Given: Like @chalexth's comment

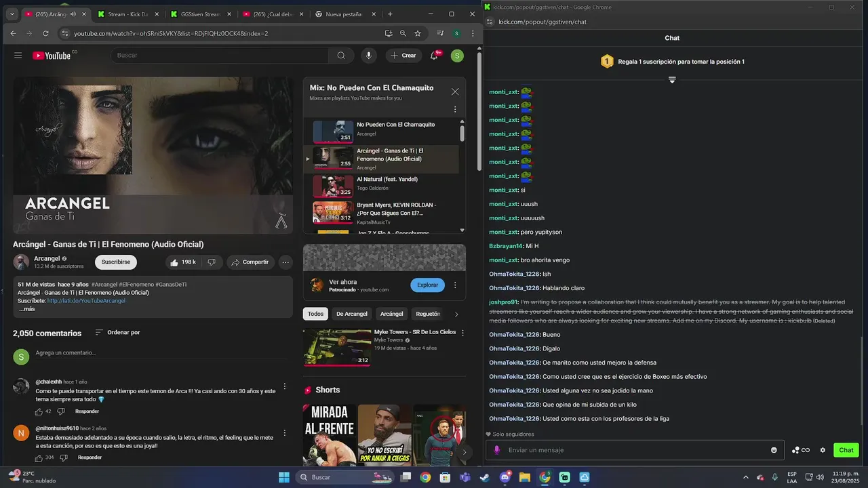Looking at the screenshot, I should (x=39, y=411).
